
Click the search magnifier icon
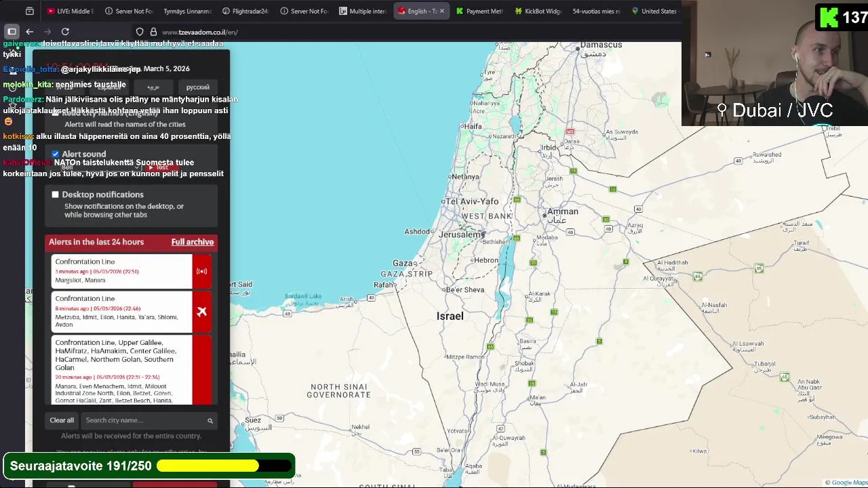click(210, 421)
